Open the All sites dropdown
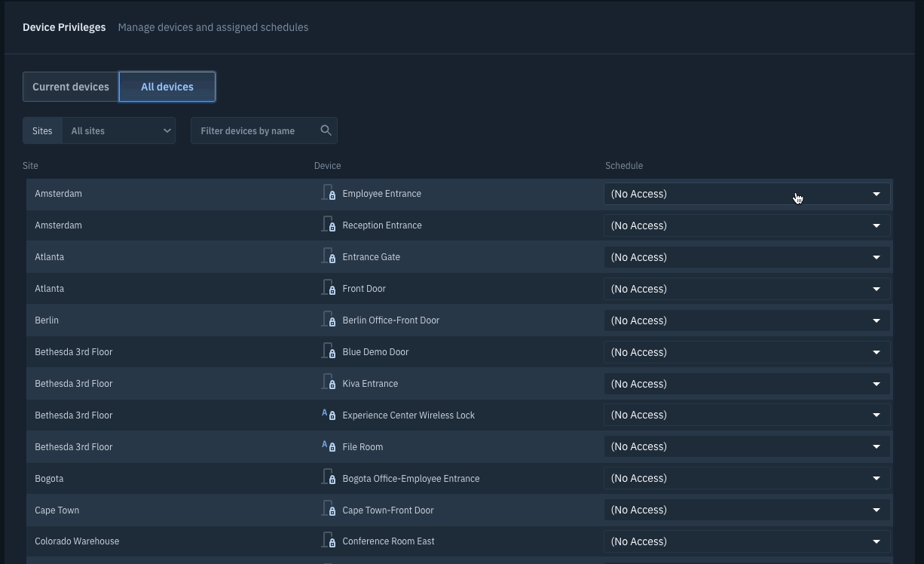The width and height of the screenshot is (924, 564). coord(119,130)
